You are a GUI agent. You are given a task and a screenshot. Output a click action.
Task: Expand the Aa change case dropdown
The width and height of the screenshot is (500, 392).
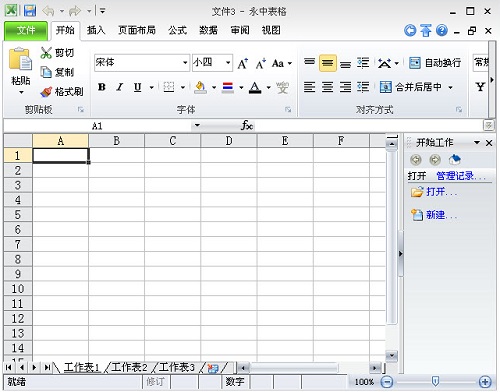290,63
